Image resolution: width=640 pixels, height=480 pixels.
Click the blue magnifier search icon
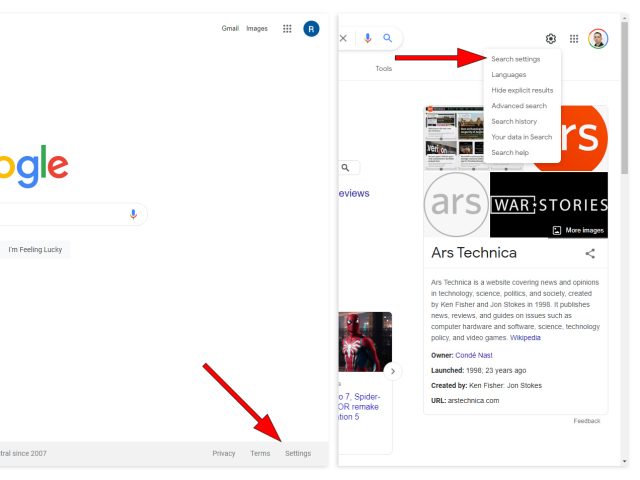(388, 38)
